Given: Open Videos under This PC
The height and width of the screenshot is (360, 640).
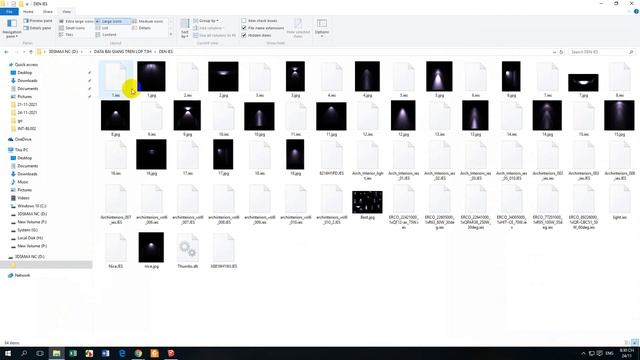Looking at the screenshot, I should tap(23, 198).
